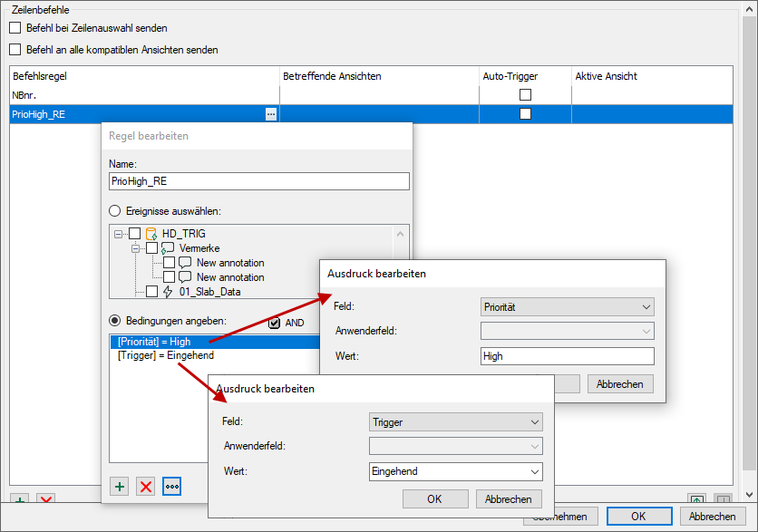The width and height of the screenshot is (758, 532).
Task: Toggle the AND checkbox
Action: point(275,323)
